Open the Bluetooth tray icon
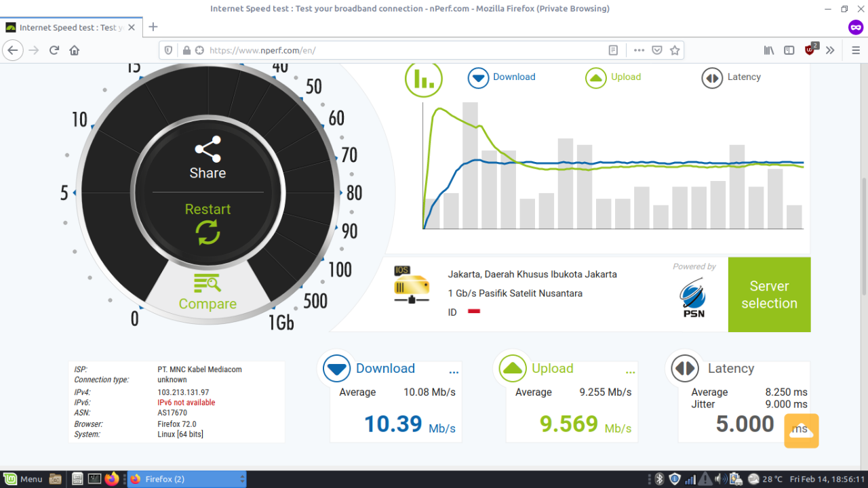Image resolution: width=868 pixels, height=488 pixels. pos(658,479)
